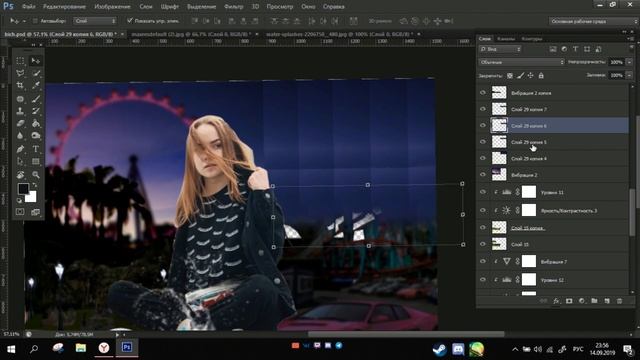Viewport: 640px width, 360px height.
Task: Toggle the Автовыбор checkbox
Action: 35,21
